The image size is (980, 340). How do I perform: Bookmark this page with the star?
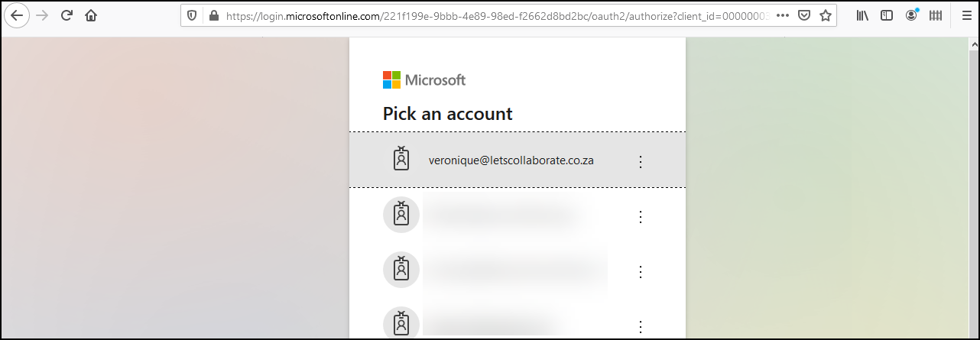click(826, 15)
